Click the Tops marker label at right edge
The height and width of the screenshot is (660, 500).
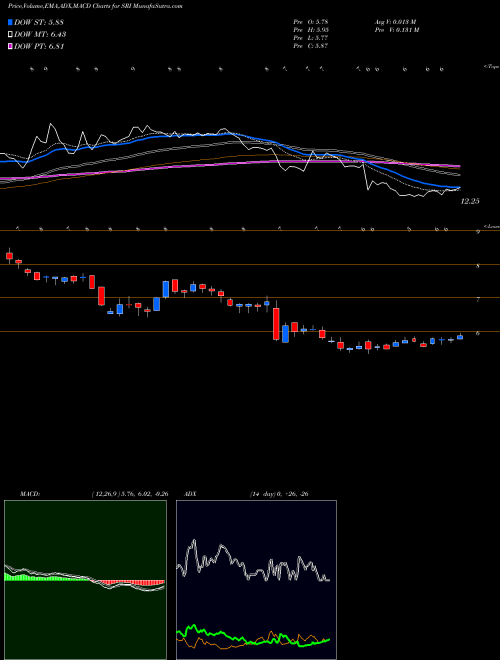pos(492,67)
